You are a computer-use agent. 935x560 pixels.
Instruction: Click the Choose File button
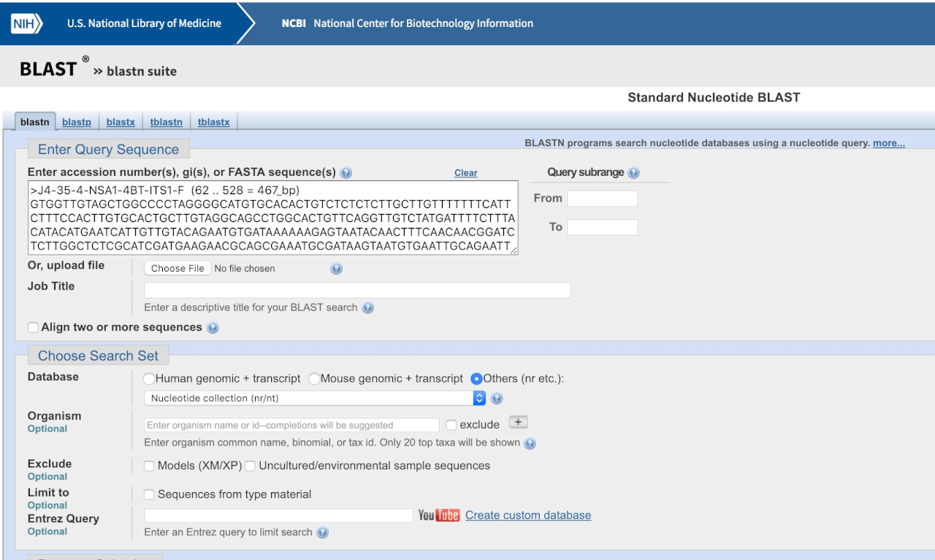pos(178,268)
